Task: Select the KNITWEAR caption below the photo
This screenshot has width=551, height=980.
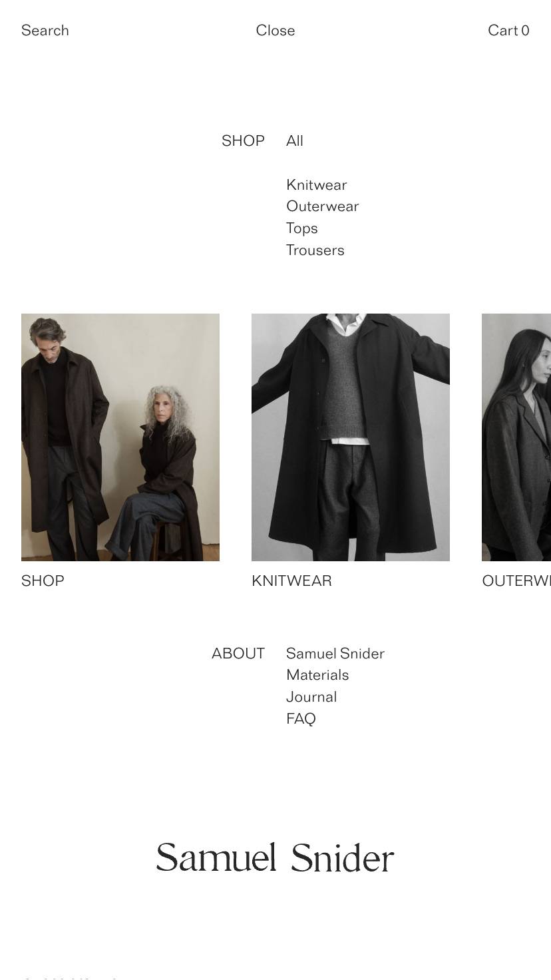Action: (x=291, y=581)
